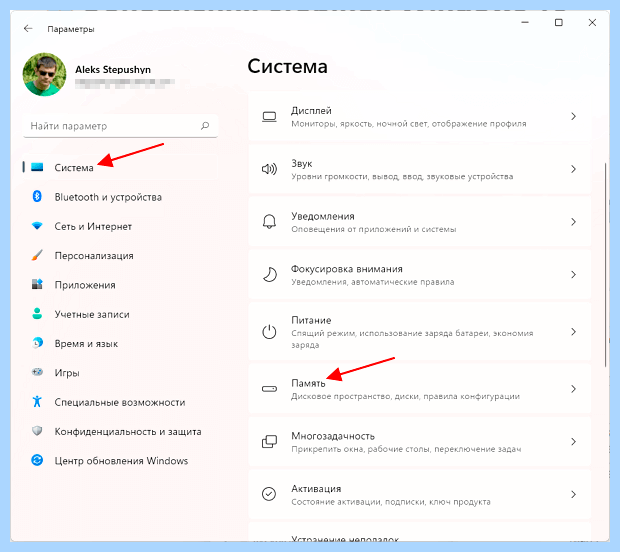Open Игры settings
Image resolution: width=620 pixels, height=552 pixels.
point(120,372)
